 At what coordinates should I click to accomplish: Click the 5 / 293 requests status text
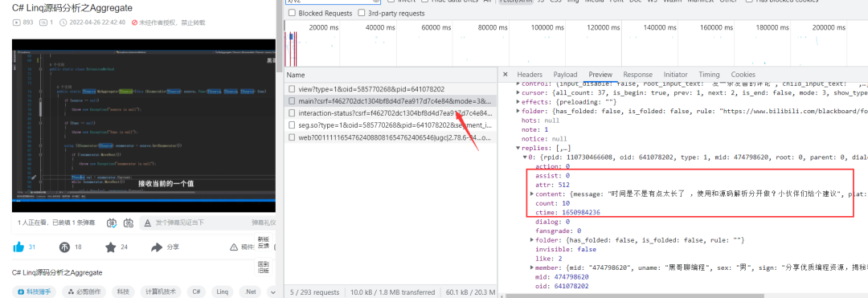tap(314, 292)
